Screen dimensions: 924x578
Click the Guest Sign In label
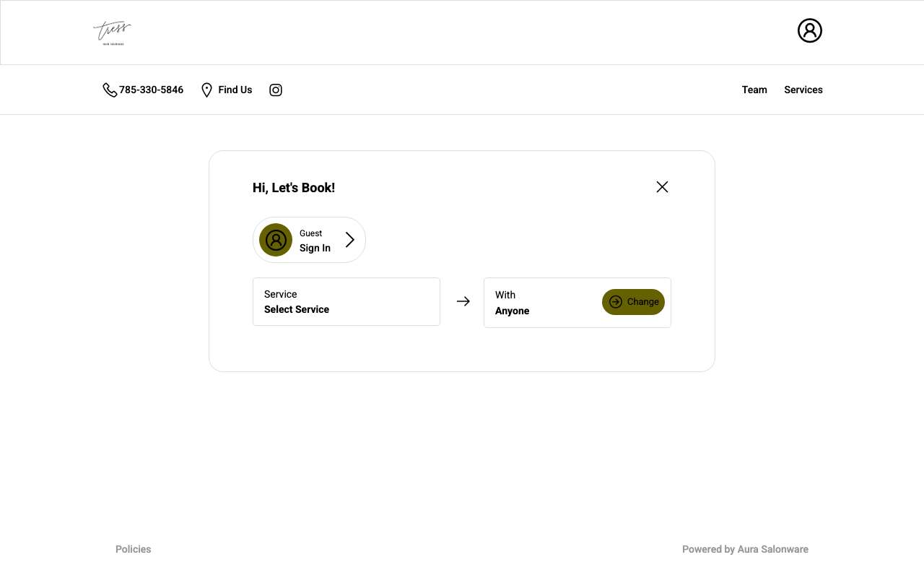[315, 241]
